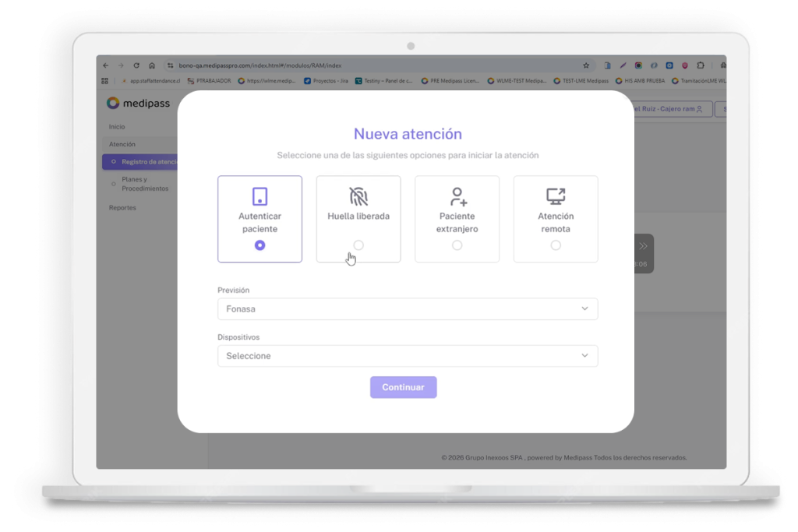This screenshot has height=532, width=798.
Task: Select the Huella liberada radio button
Action: pyautogui.click(x=358, y=245)
